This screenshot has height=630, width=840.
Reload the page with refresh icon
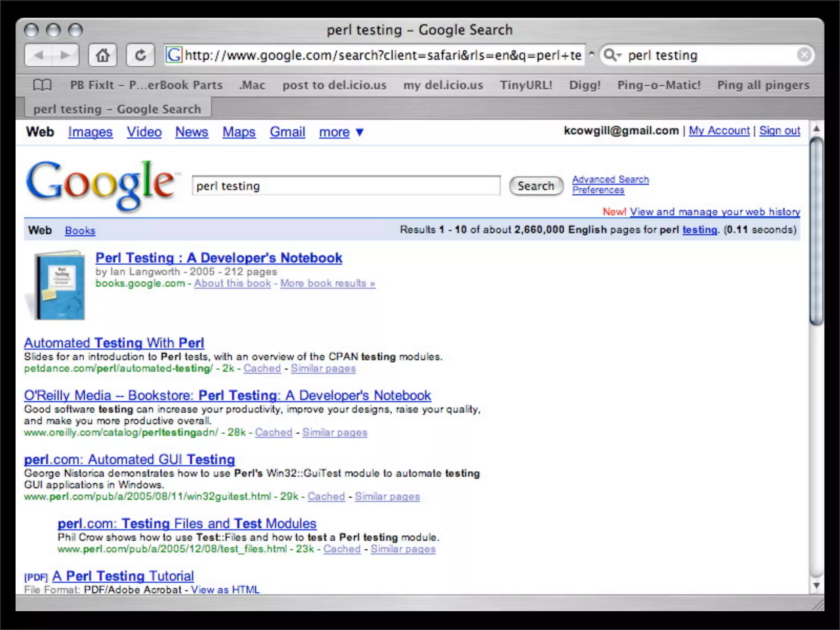point(140,55)
